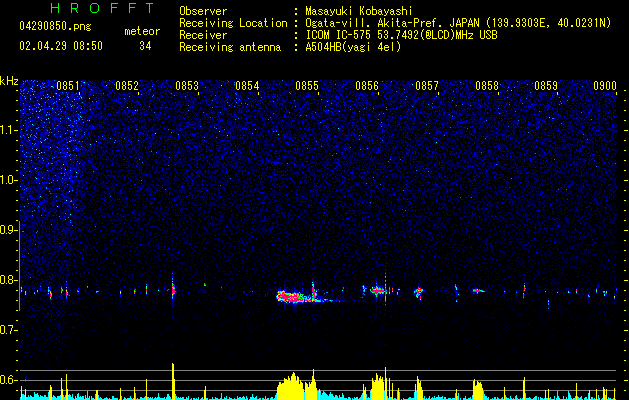Click the Receiving antenna label
The image size is (629, 400).
(x=230, y=47)
